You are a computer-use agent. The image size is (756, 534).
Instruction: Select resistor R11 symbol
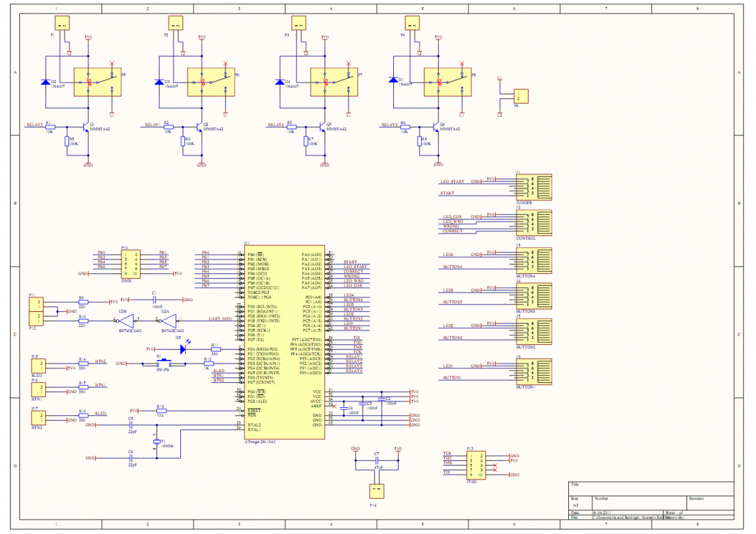point(216,349)
